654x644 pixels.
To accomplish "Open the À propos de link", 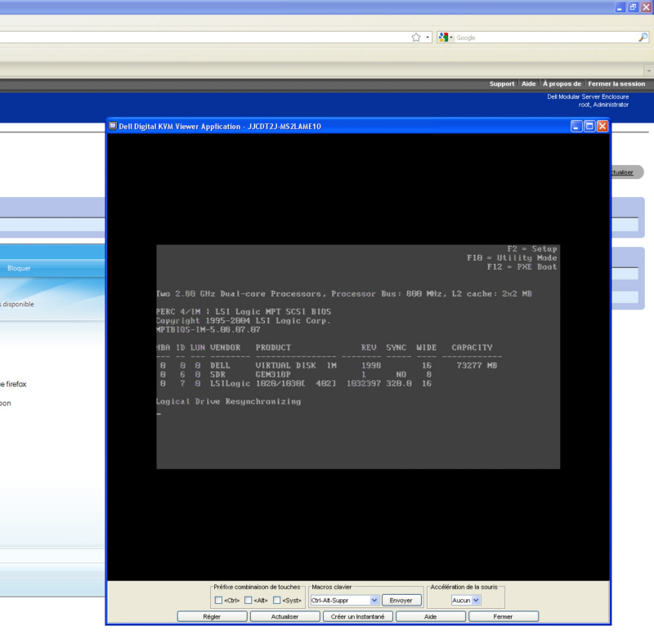I will point(562,84).
